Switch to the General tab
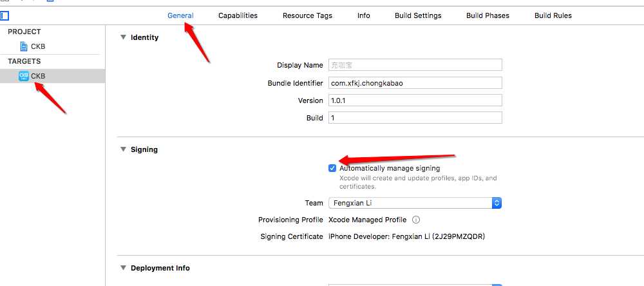This screenshot has width=644, height=286. [180, 15]
